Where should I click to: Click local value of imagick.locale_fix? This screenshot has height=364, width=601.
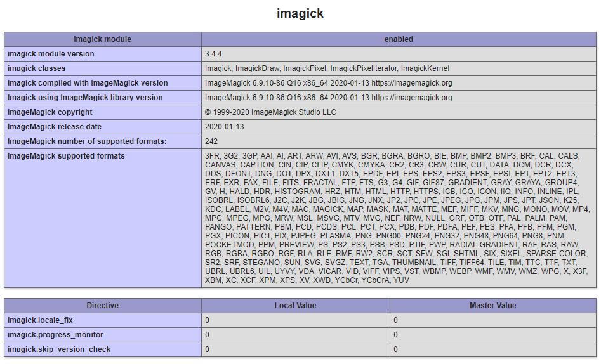[x=296, y=320]
